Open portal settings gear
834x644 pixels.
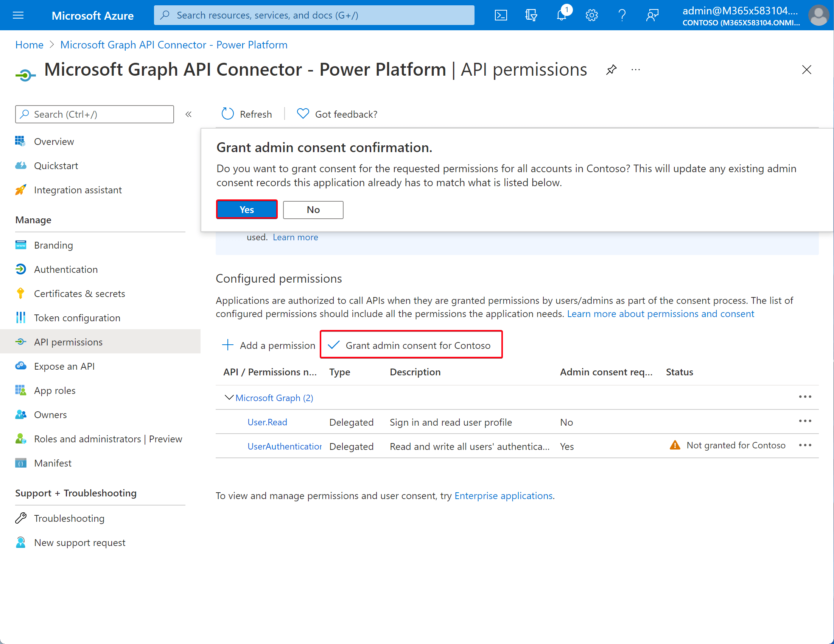pos(591,15)
